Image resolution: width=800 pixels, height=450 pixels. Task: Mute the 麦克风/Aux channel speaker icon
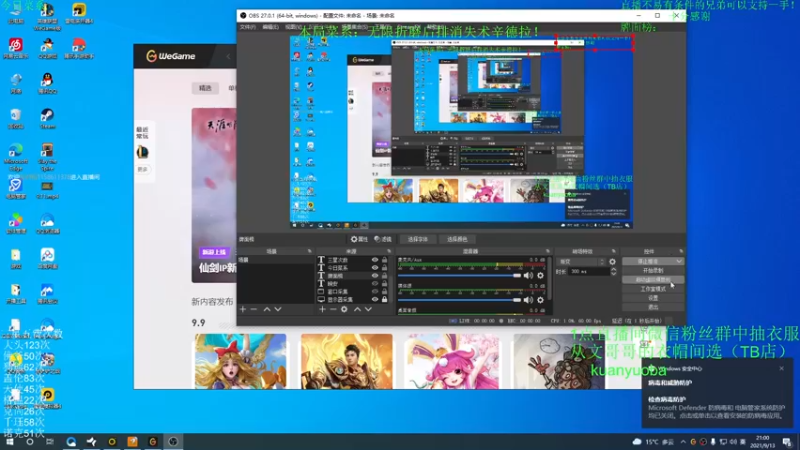pos(528,276)
